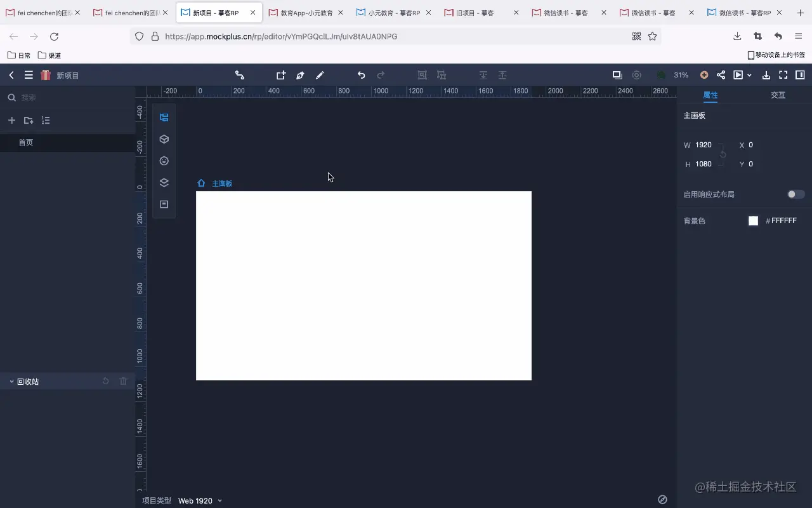Open the white background color swatch
This screenshot has height=508, width=812.
point(753,220)
